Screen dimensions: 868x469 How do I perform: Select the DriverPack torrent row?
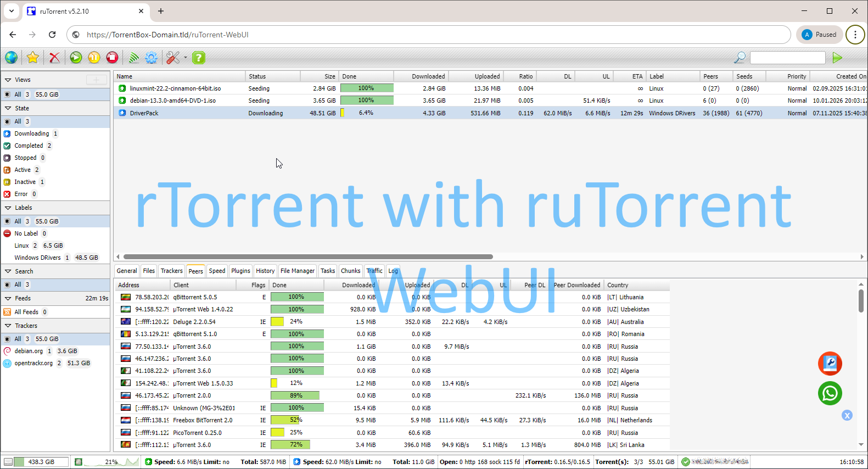click(490, 113)
